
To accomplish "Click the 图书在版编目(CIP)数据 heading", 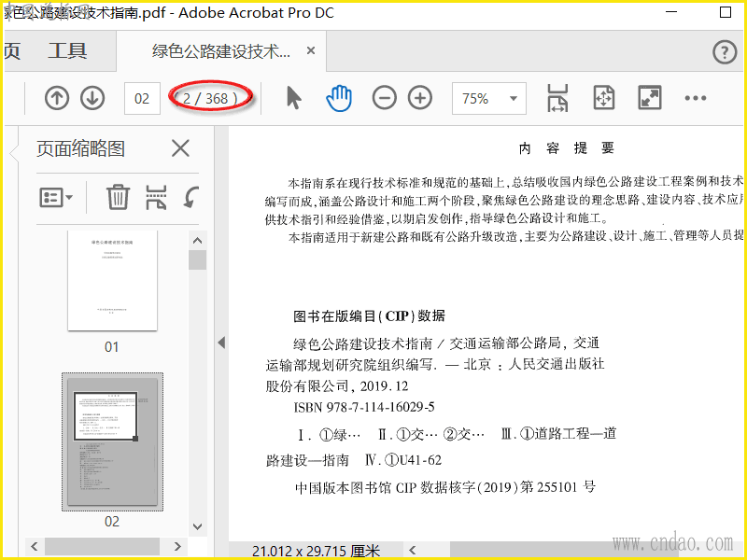I will [369, 316].
